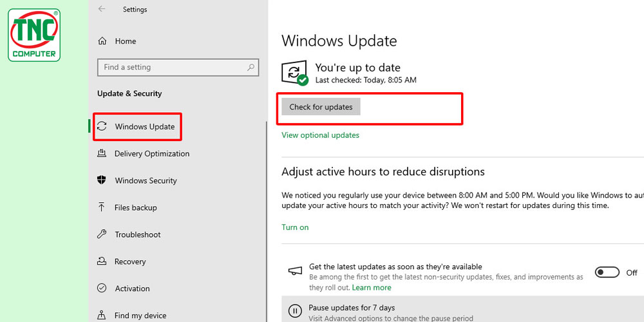This screenshot has width=644, height=322.
Task: Click the Home house icon
Action: [102, 41]
